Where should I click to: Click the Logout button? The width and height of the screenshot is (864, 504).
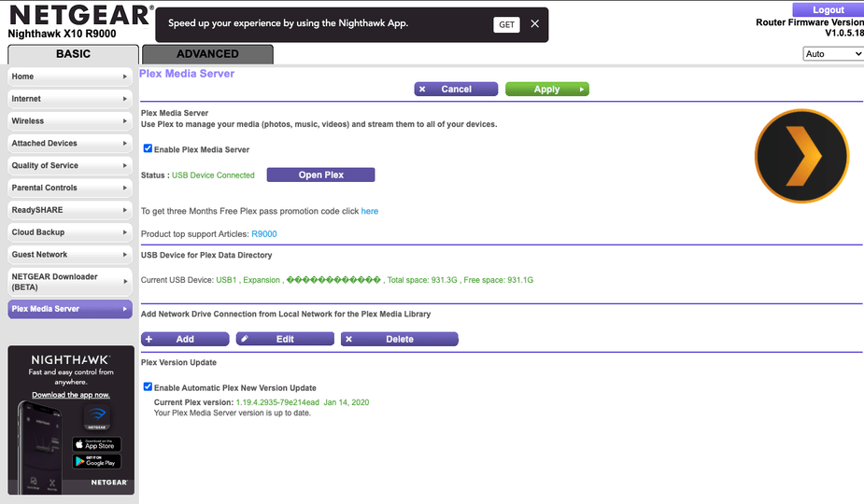pos(829,9)
